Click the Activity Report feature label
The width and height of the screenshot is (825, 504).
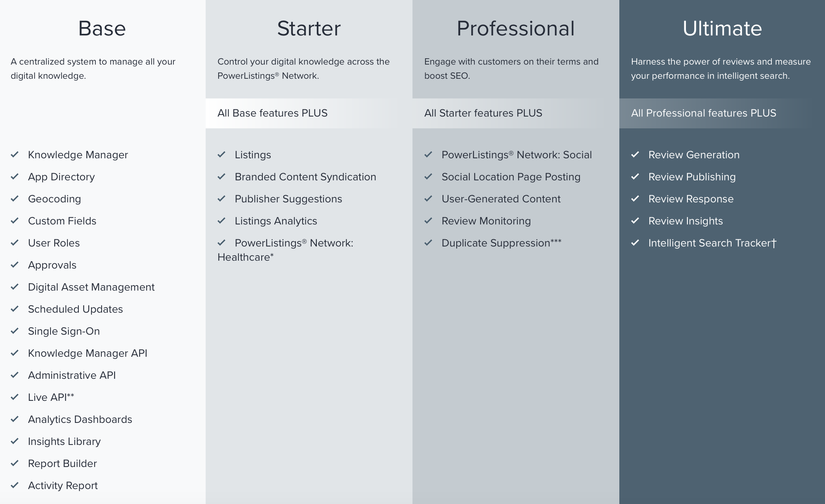tap(63, 485)
